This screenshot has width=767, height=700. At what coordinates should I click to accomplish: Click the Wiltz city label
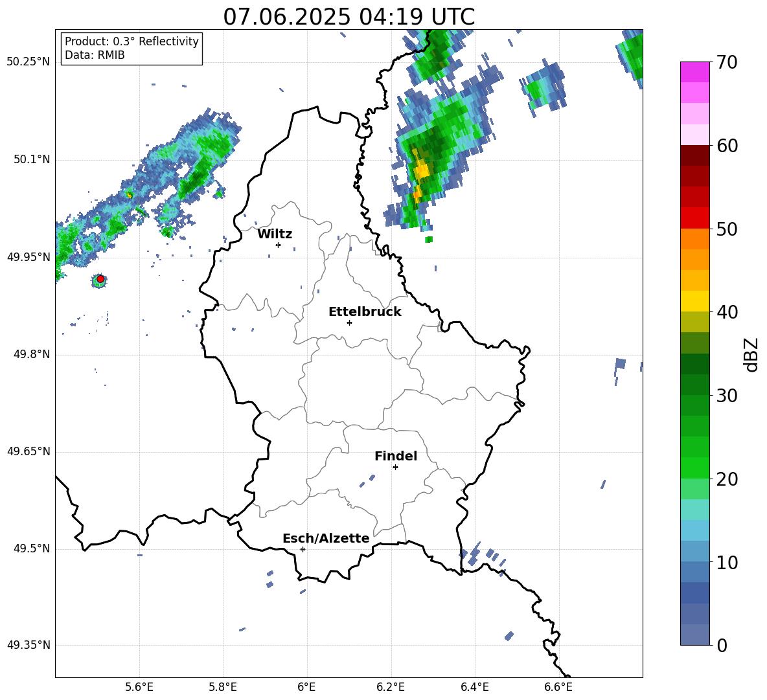[275, 234]
